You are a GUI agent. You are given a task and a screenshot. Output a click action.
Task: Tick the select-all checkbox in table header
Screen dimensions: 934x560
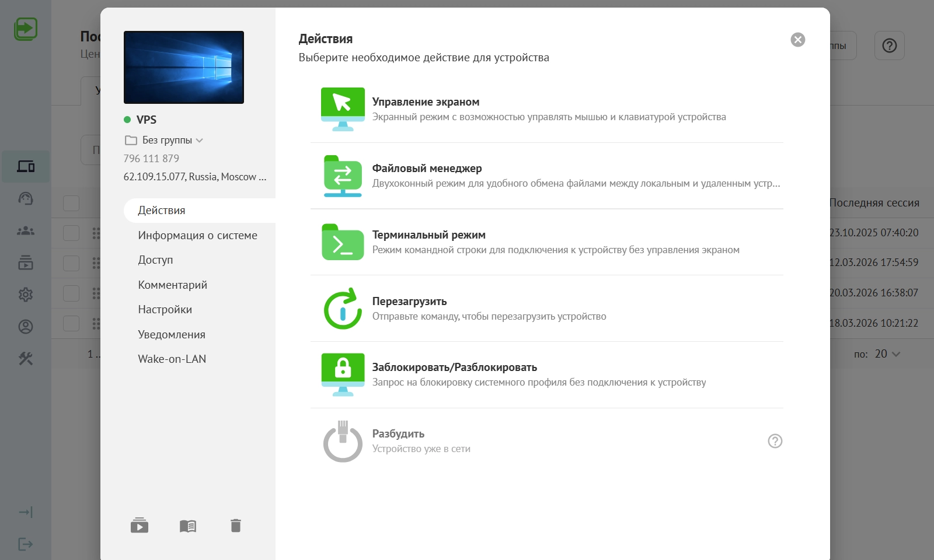click(x=71, y=203)
